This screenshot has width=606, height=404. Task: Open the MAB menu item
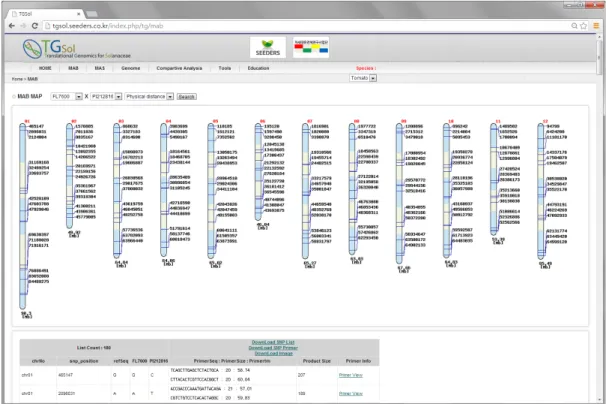point(73,68)
